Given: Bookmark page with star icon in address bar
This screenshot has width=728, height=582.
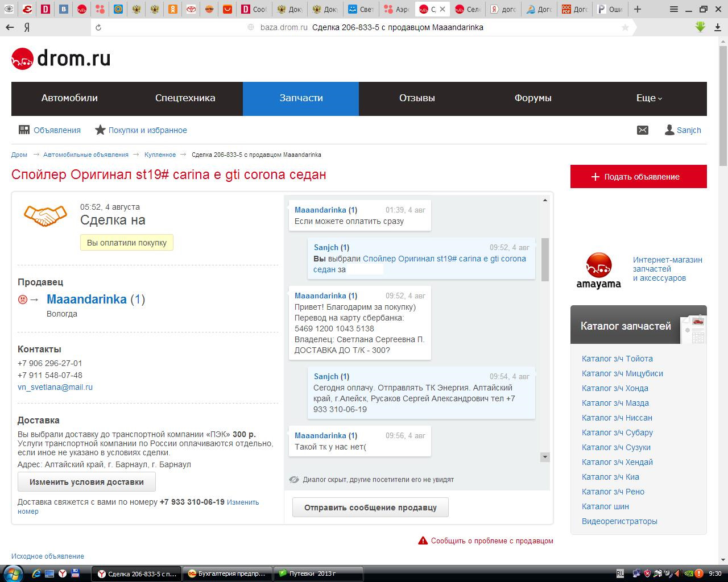Looking at the screenshot, I should click(x=625, y=27).
